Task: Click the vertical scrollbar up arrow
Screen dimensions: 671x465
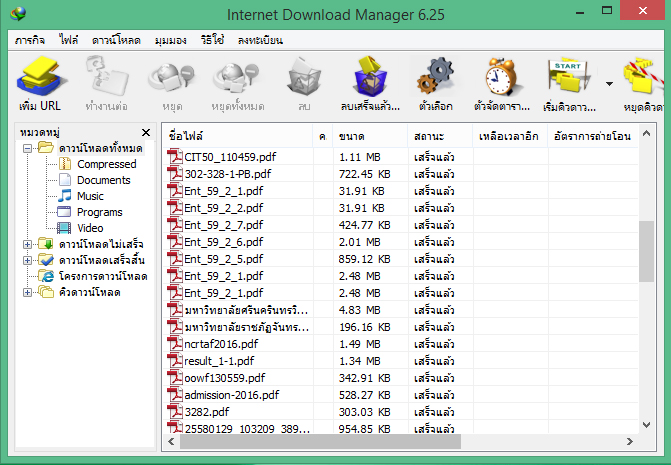Action: tap(647, 133)
